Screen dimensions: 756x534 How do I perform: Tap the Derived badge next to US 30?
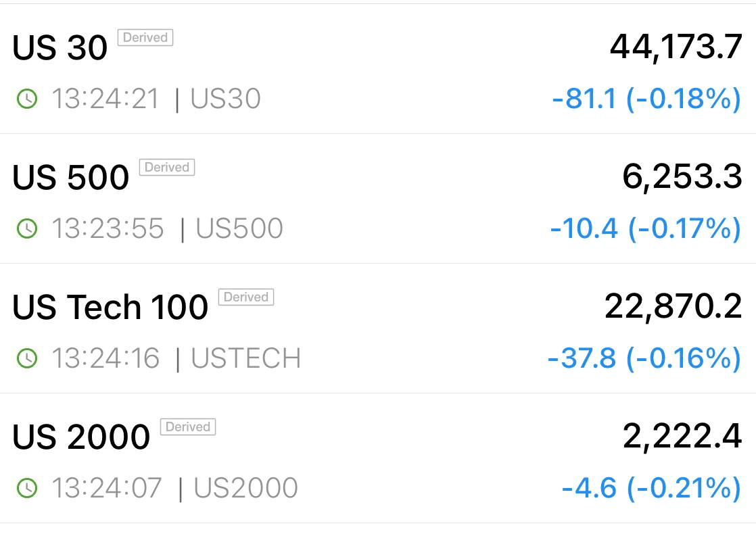coord(145,38)
